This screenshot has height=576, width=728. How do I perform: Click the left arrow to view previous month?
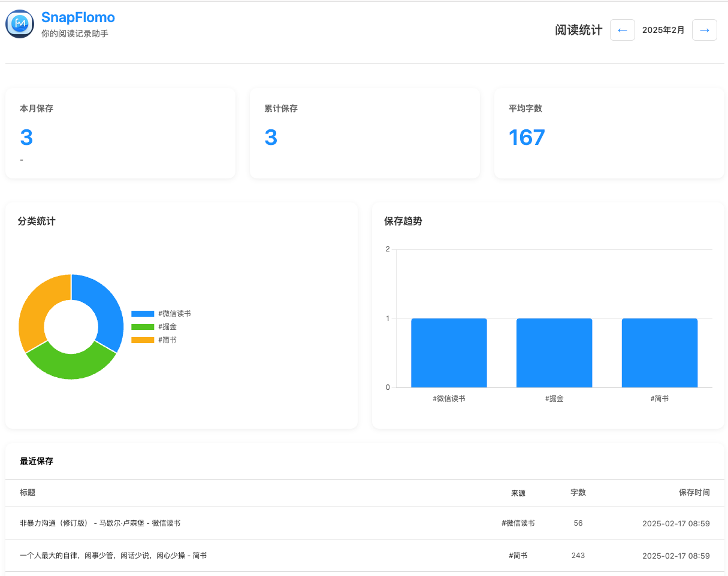tap(622, 29)
